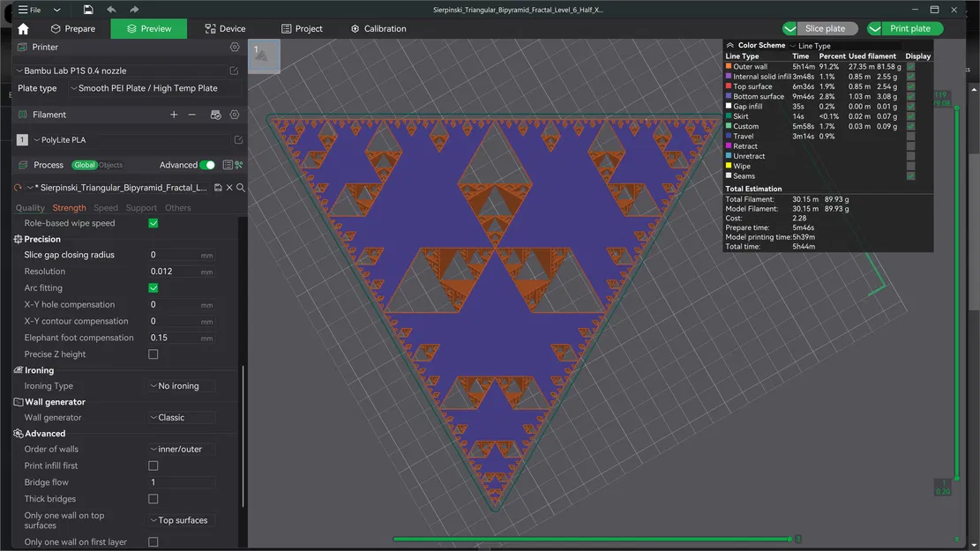Open the Ironing Type dropdown
Screen dimensions: 980x551
tap(180, 385)
